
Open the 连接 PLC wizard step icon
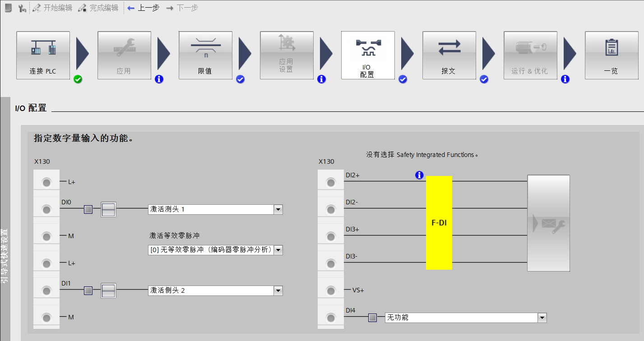pos(42,55)
